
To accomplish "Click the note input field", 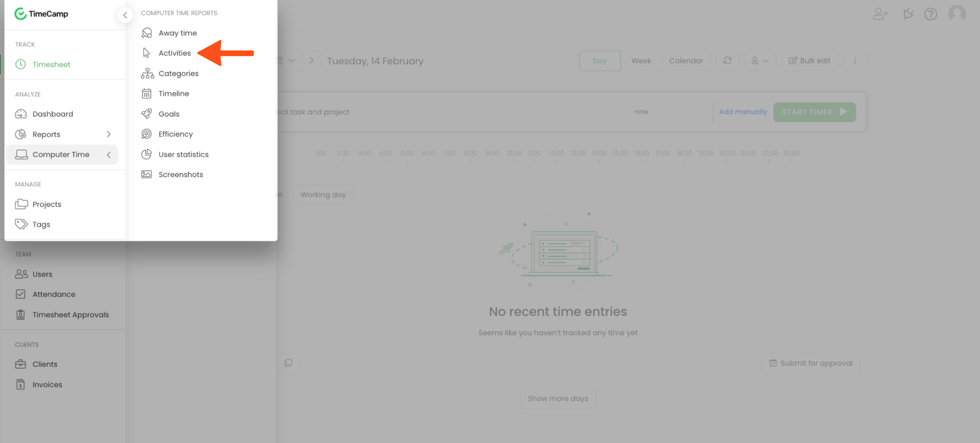I will (x=641, y=112).
